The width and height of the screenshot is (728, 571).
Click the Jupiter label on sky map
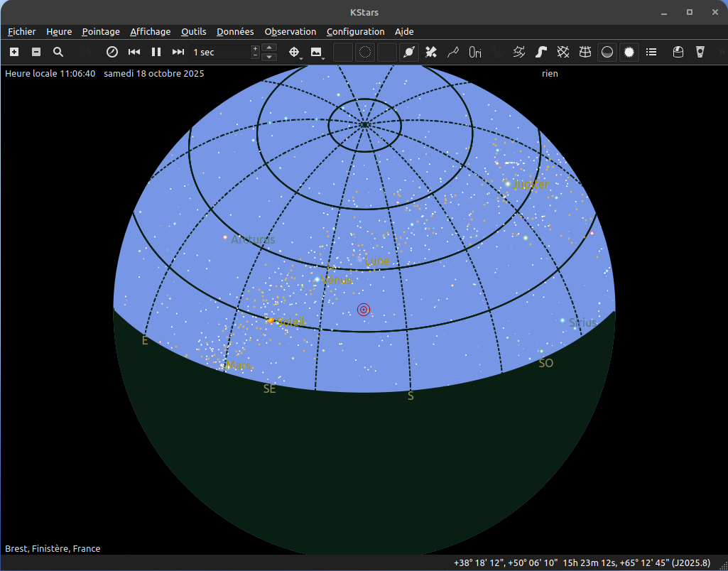(531, 185)
